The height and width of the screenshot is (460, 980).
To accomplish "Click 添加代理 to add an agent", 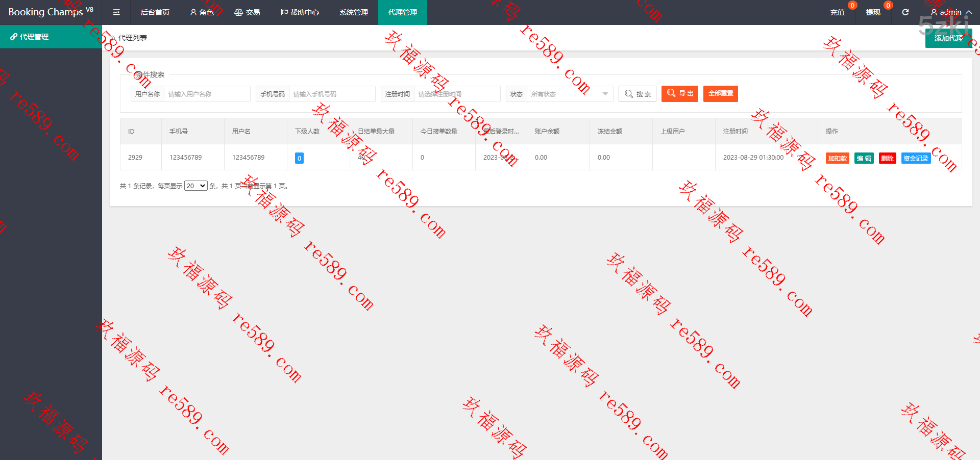I will click(948, 38).
